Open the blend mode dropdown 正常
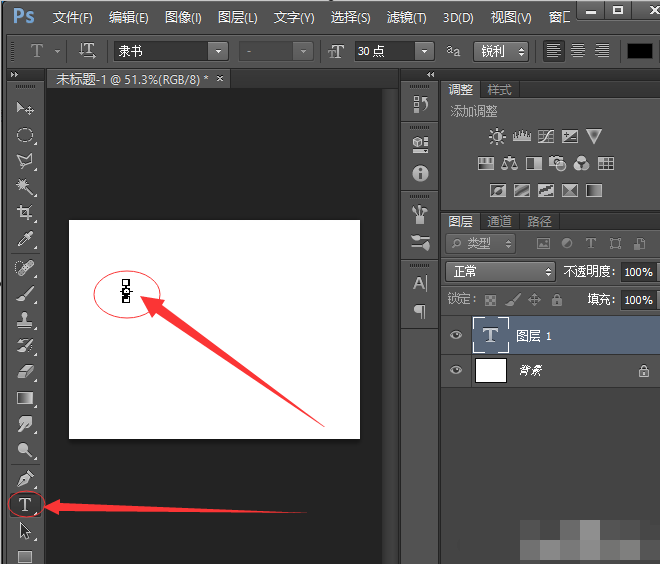Screen dimensions: 660x564 coord(501,271)
